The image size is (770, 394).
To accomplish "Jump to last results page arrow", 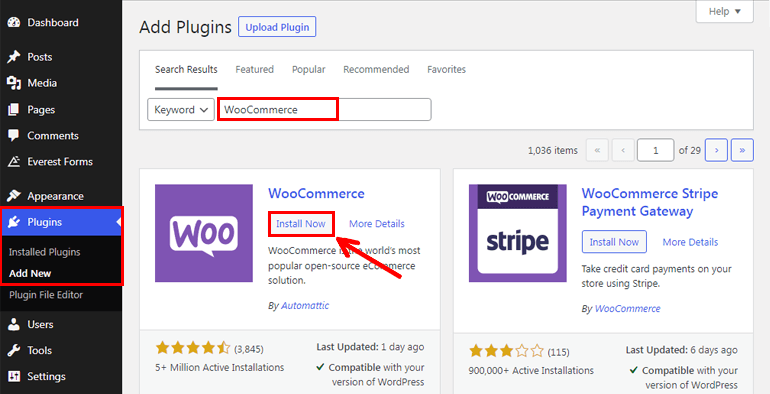I will [742, 150].
